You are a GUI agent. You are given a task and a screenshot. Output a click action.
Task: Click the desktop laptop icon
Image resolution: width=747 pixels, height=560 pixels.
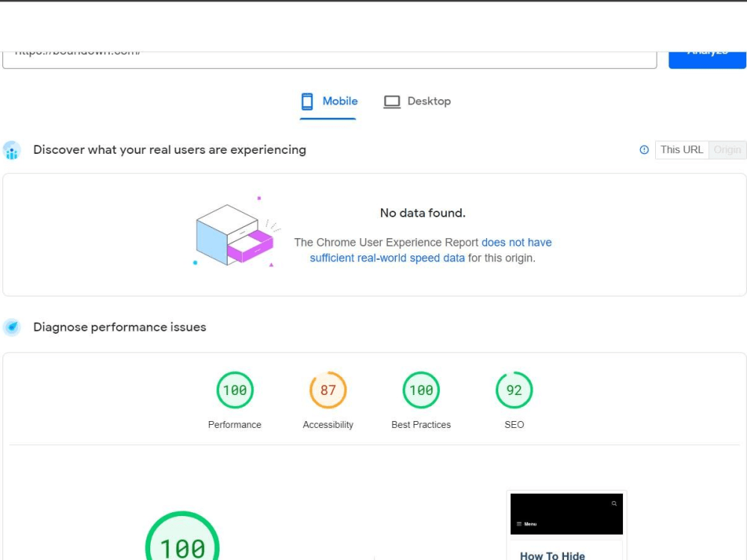(392, 102)
